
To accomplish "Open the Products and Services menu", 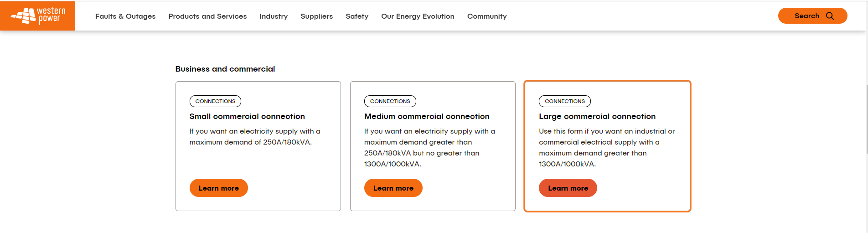I will pyautogui.click(x=207, y=16).
